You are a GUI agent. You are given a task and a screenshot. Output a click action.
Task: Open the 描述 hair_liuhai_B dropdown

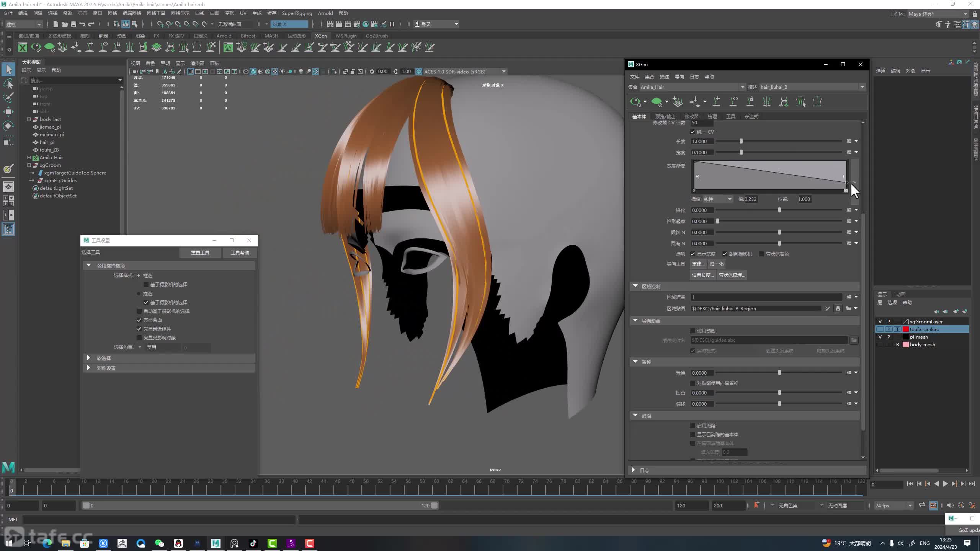coord(812,87)
